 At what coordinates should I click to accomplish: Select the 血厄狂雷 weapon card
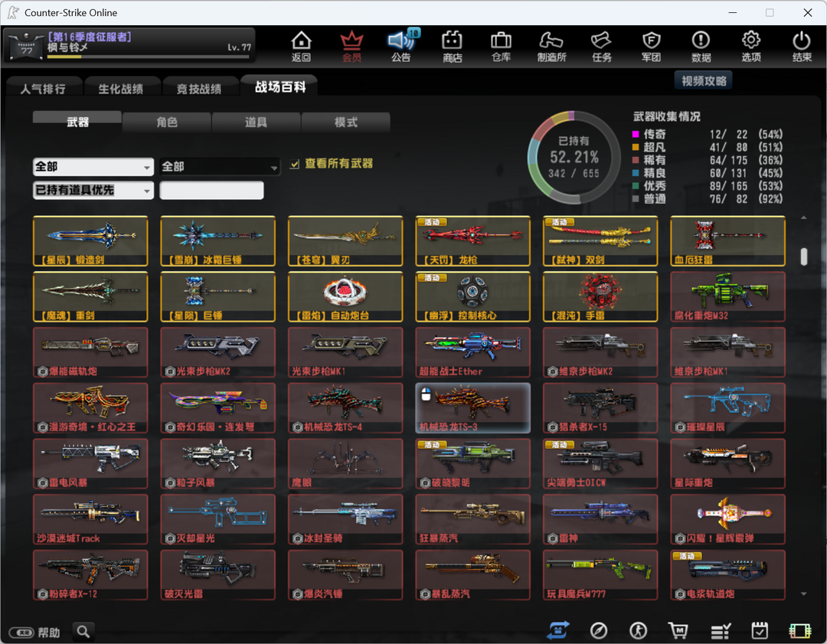click(x=728, y=241)
